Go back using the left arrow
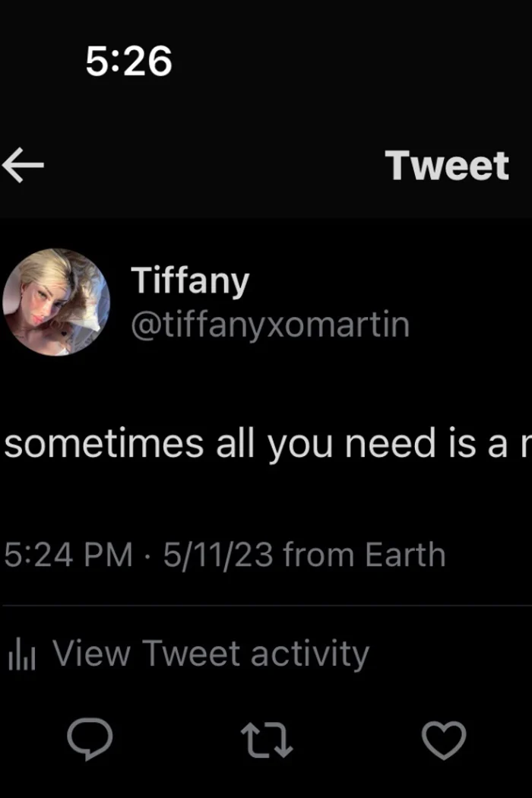 click(23, 165)
